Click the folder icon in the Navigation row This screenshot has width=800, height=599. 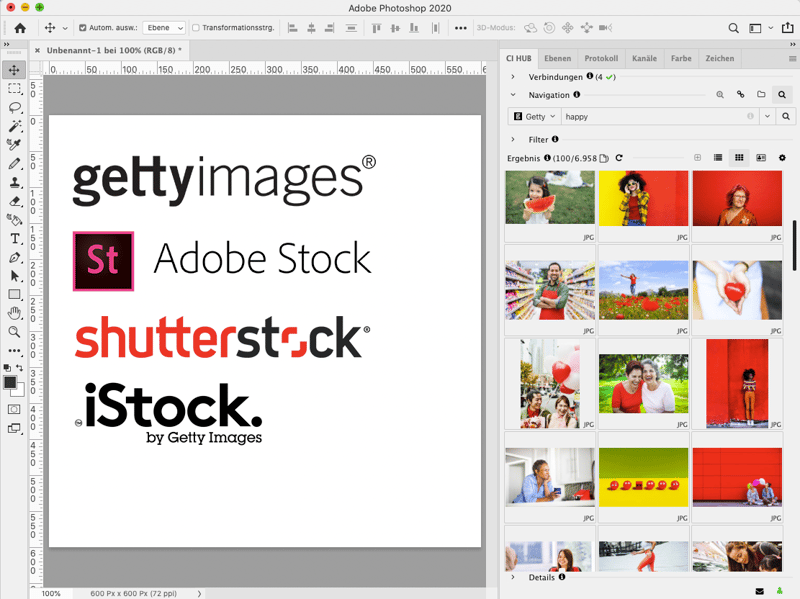761,94
